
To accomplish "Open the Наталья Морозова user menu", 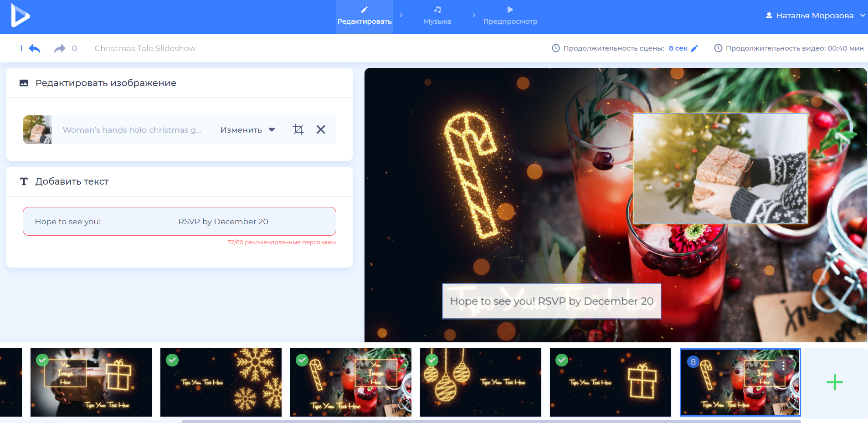I will pyautogui.click(x=816, y=15).
